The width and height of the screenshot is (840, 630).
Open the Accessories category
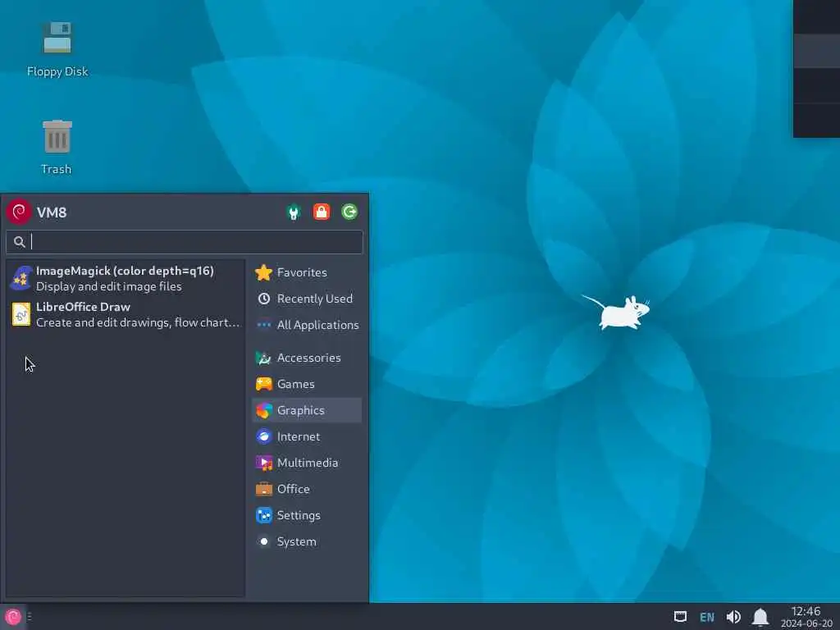(x=307, y=358)
